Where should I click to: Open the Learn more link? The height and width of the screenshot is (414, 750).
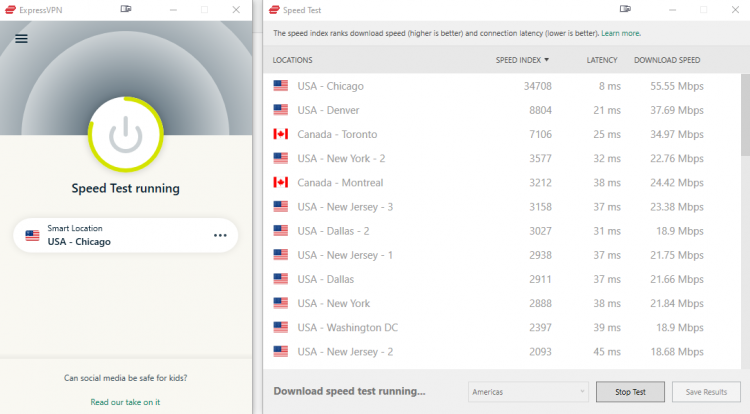[621, 33]
